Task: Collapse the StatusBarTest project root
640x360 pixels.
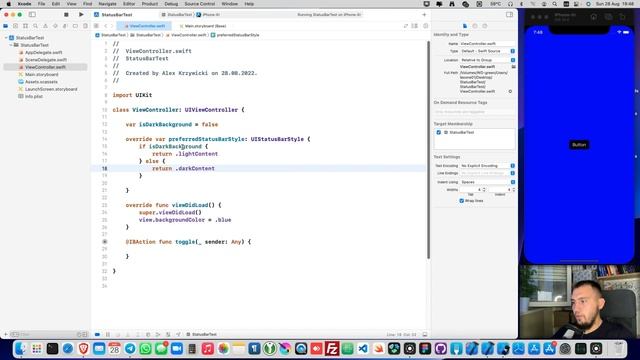Action: (x=6, y=38)
